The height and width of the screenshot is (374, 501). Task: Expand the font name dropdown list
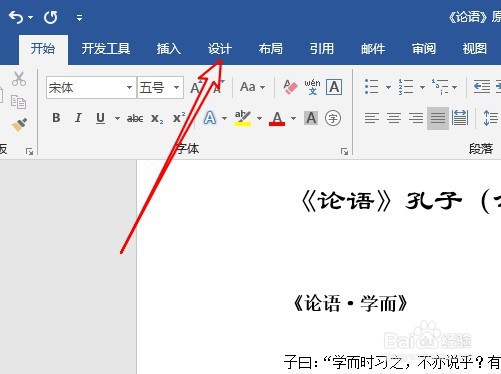[x=129, y=88]
